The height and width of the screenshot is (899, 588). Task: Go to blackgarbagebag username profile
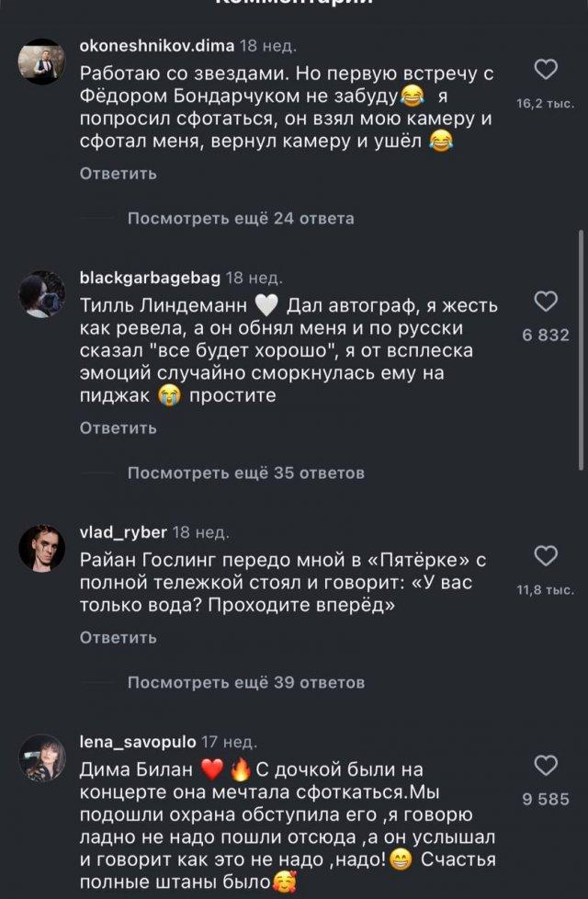coord(149,277)
